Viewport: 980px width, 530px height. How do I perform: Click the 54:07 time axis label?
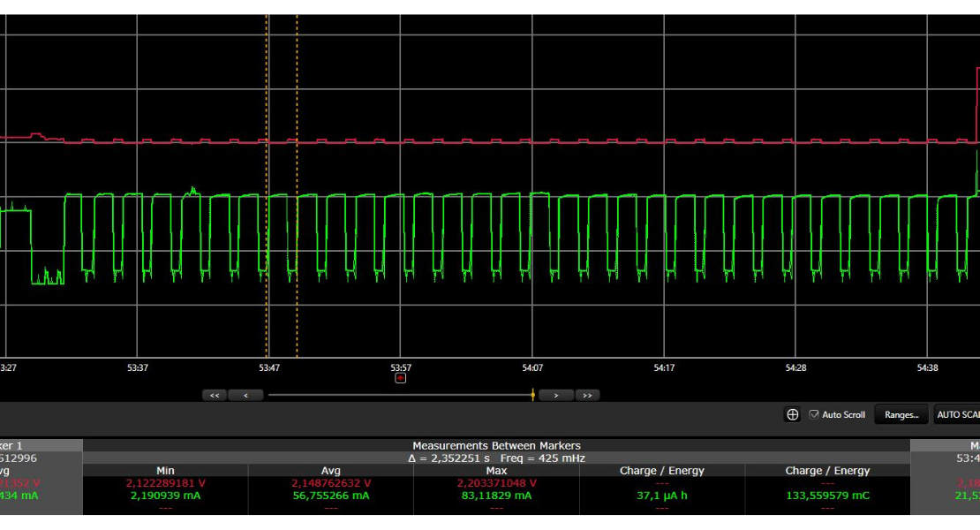(x=531, y=367)
